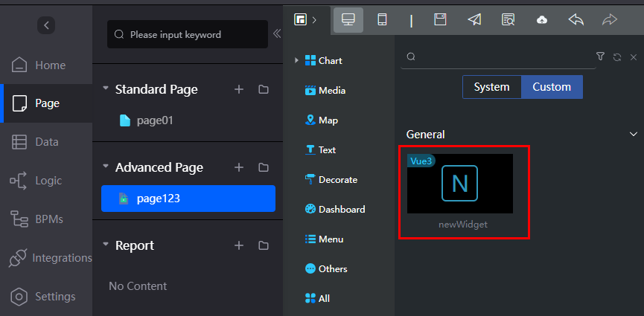The width and height of the screenshot is (644, 316).
Task: Click the Please input keyword search field
Action: coord(188,34)
